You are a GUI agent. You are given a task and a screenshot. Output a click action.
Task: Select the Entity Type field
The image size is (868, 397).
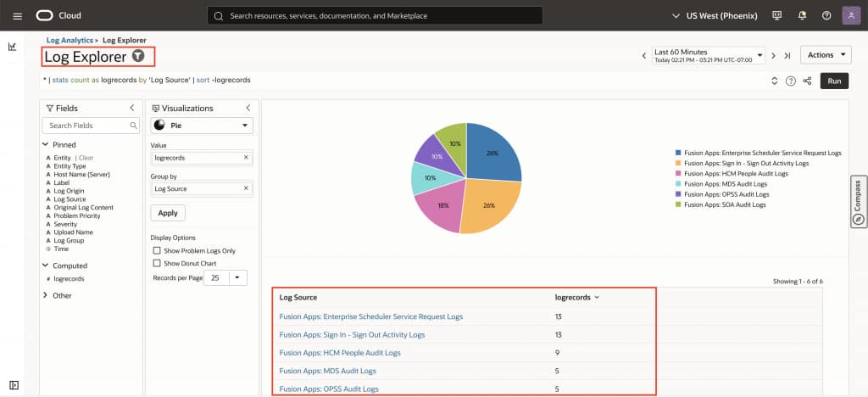tap(70, 166)
